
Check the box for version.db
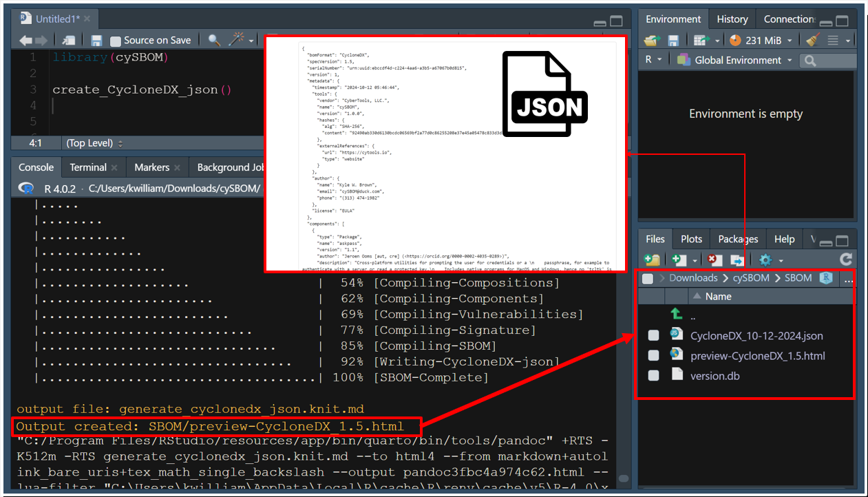coord(653,375)
